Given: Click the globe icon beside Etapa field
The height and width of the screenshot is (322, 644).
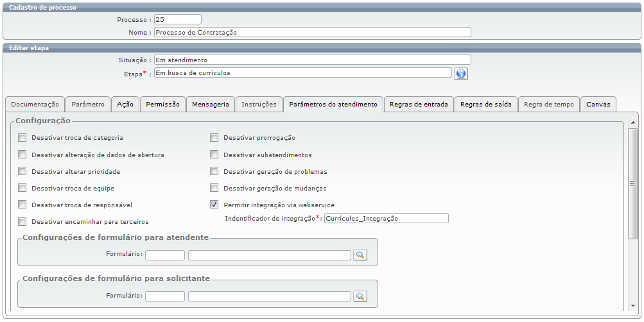Looking at the screenshot, I should tap(460, 74).
